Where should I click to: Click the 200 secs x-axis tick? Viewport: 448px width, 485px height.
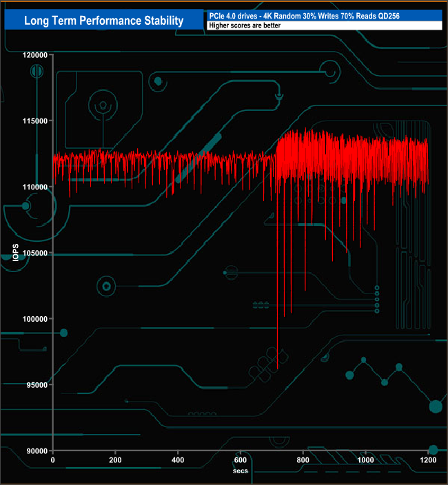point(115,460)
